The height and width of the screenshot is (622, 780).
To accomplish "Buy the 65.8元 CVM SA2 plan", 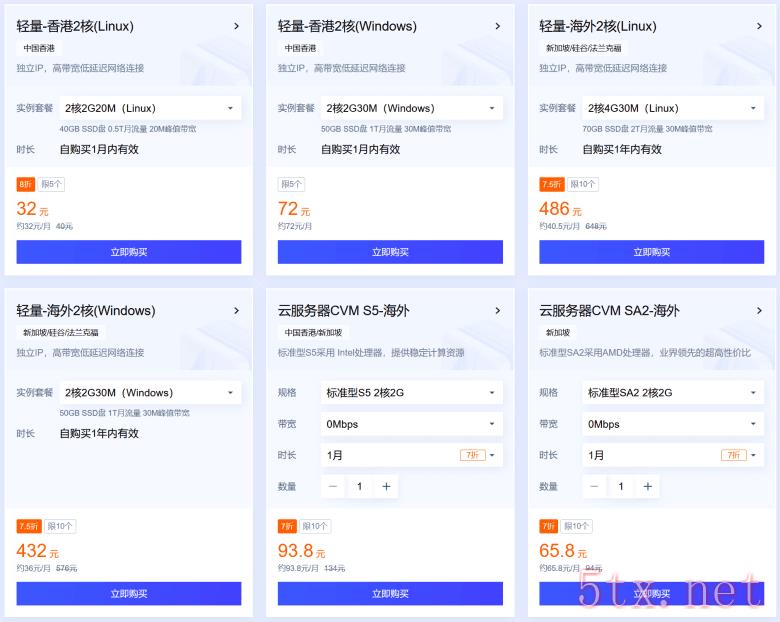I will [x=652, y=594].
